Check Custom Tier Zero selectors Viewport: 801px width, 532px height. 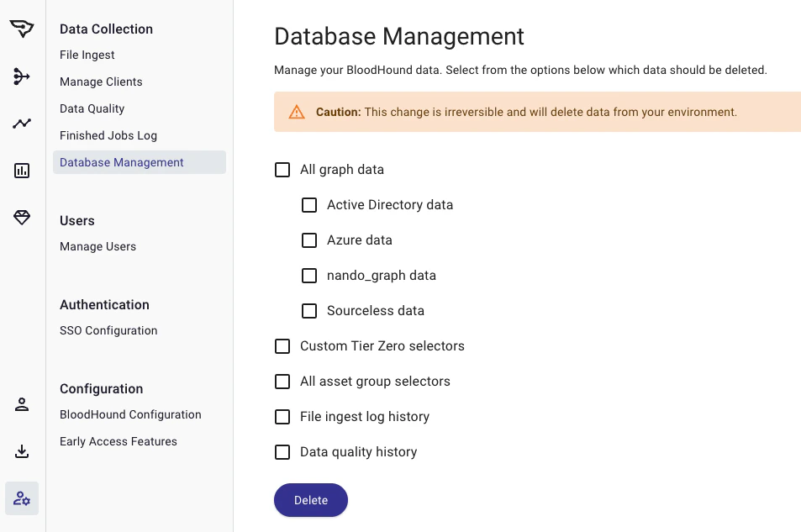(282, 346)
